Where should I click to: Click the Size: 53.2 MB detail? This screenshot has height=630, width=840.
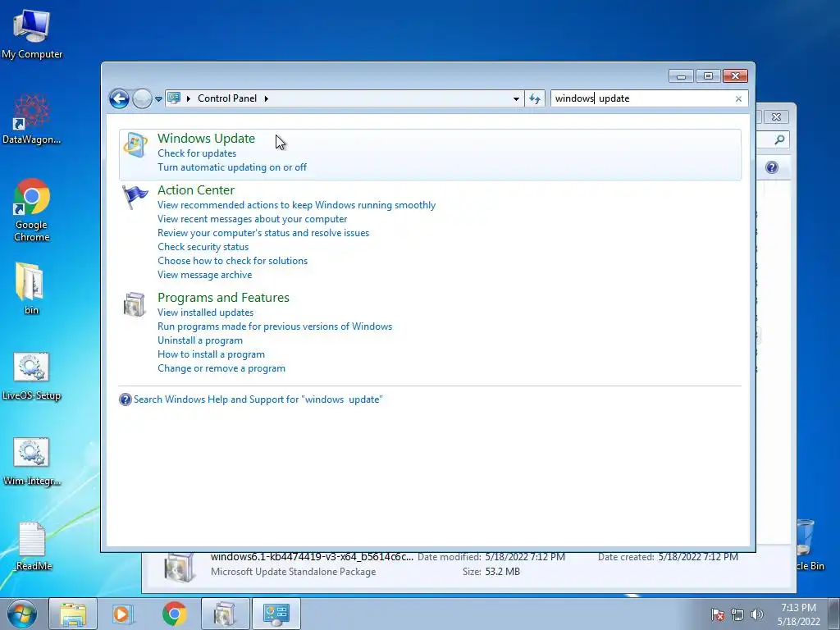tap(491, 572)
